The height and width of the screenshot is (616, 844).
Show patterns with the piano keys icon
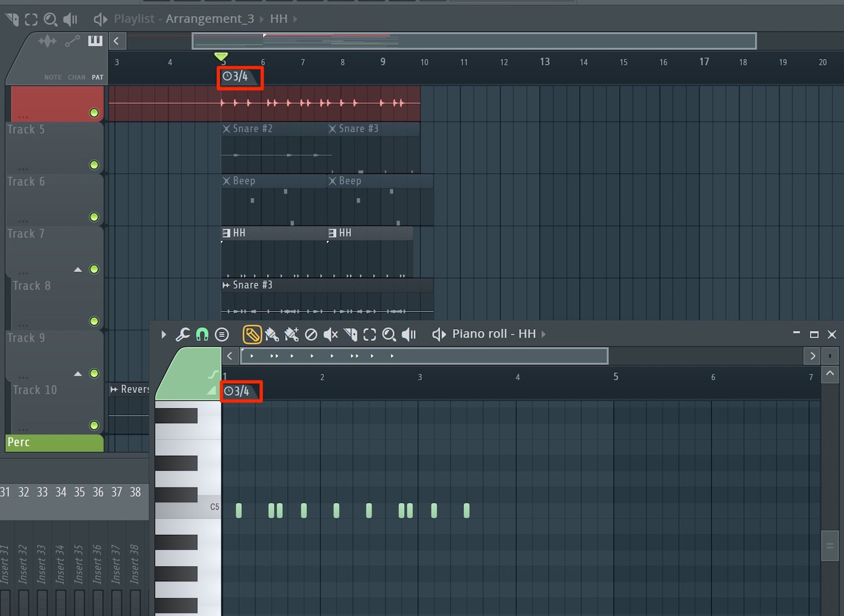[95, 40]
